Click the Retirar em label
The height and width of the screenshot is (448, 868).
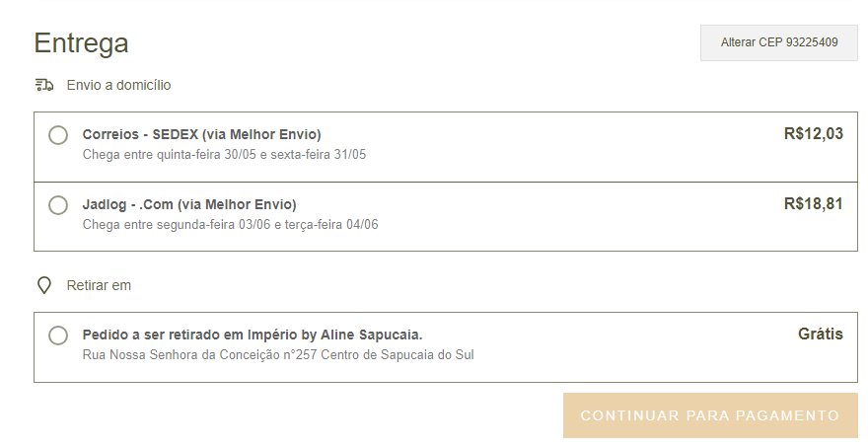tap(99, 286)
